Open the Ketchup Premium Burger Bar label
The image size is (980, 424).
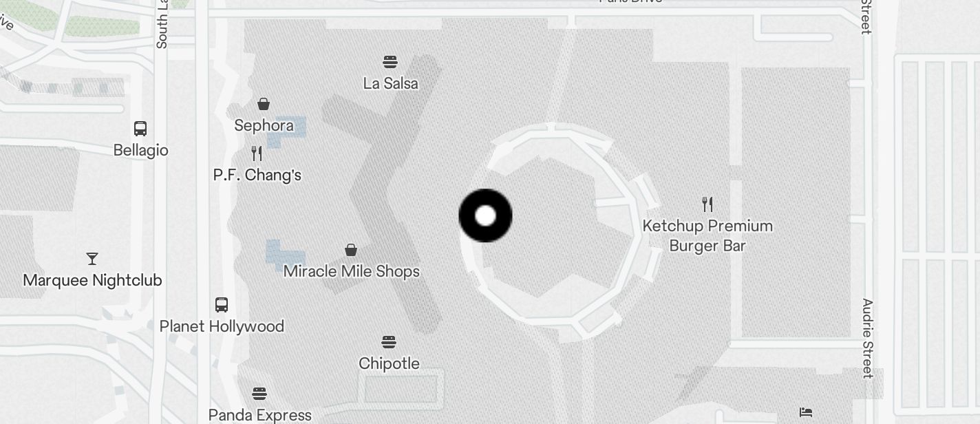(707, 235)
